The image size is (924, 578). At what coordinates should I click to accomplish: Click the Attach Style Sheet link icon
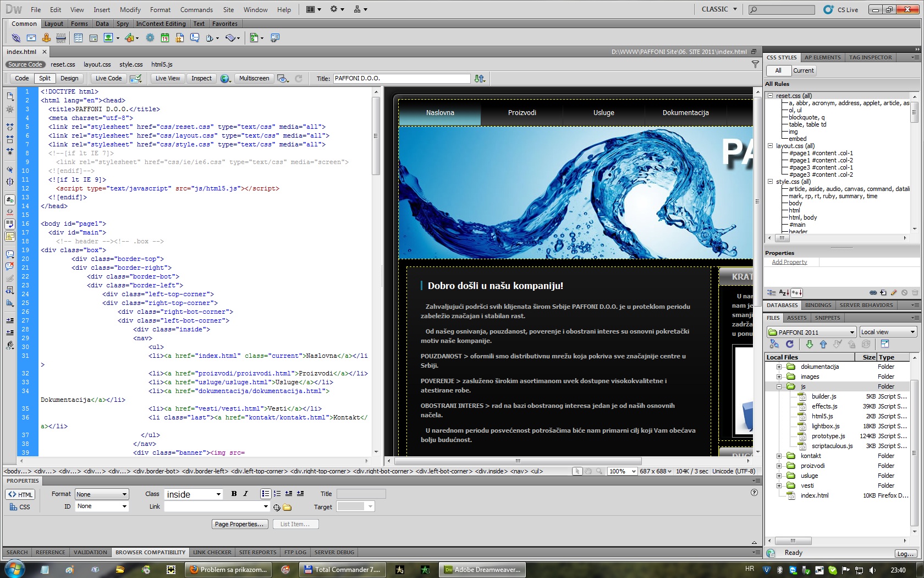[x=873, y=292]
